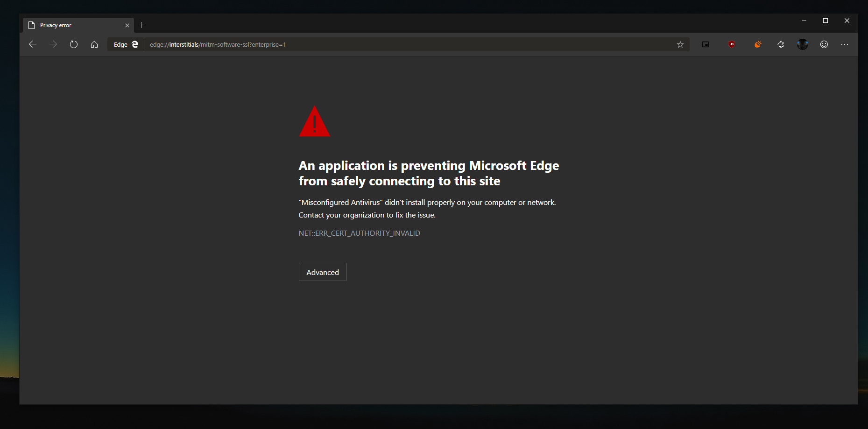Expand the Advanced section
This screenshot has width=868, height=429.
(x=323, y=272)
